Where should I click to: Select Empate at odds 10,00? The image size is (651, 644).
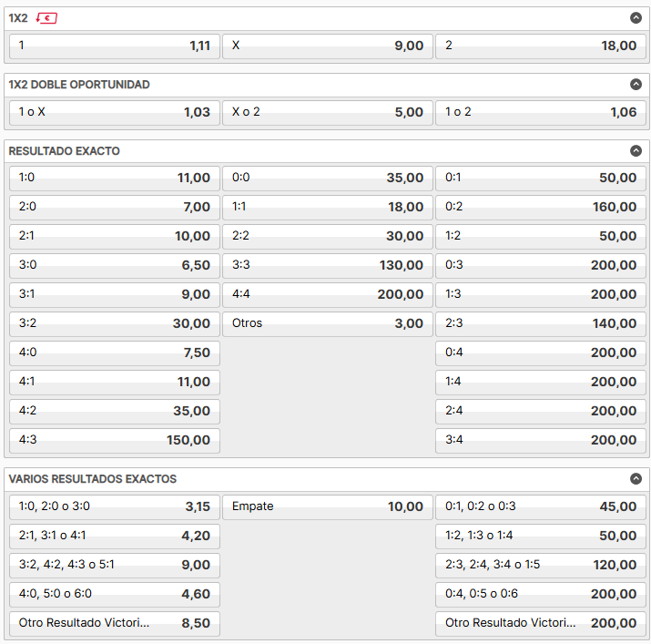(328, 506)
